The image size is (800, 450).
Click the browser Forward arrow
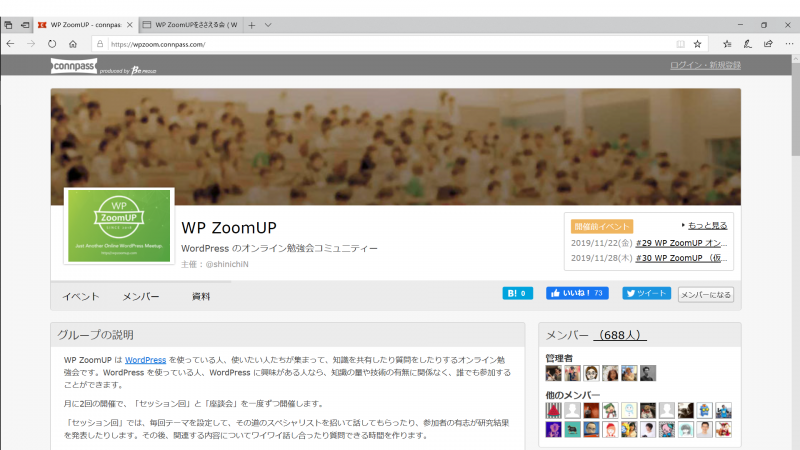tap(31, 44)
